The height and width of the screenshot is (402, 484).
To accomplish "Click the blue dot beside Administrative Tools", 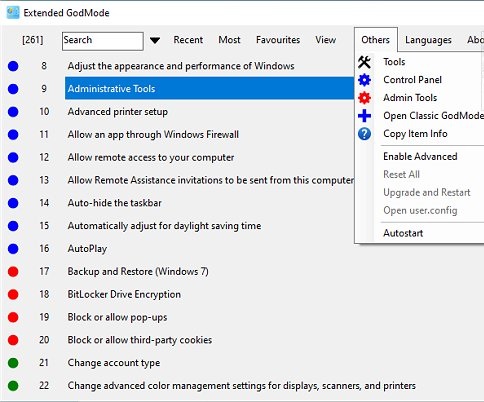I will coord(13,89).
